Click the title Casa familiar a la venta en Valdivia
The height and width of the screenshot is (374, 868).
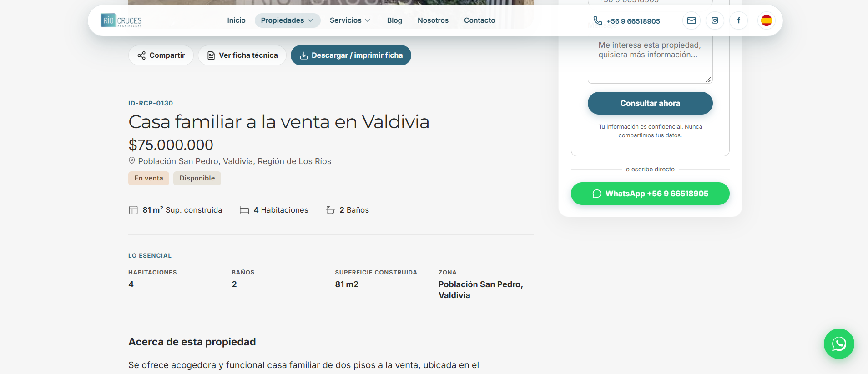tap(279, 122)
